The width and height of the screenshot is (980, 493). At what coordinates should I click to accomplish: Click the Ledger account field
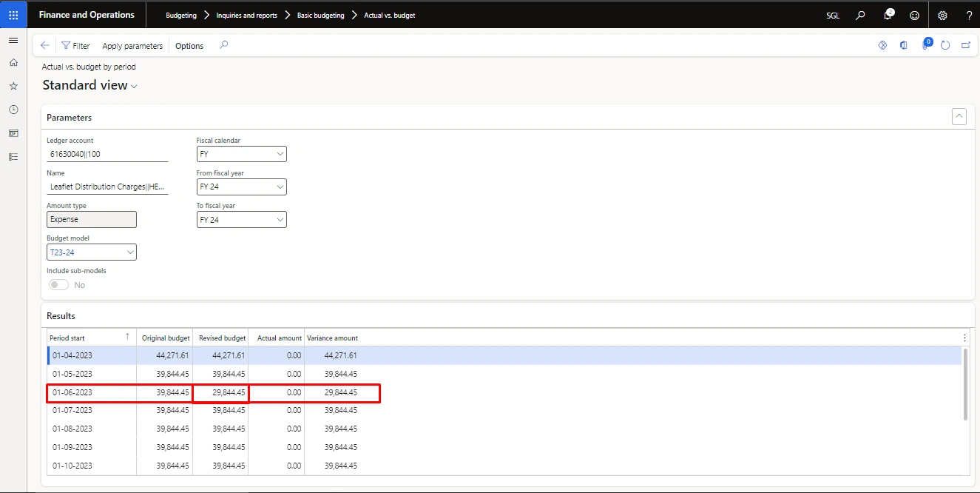pyautogui.click(x=107, y=154)
